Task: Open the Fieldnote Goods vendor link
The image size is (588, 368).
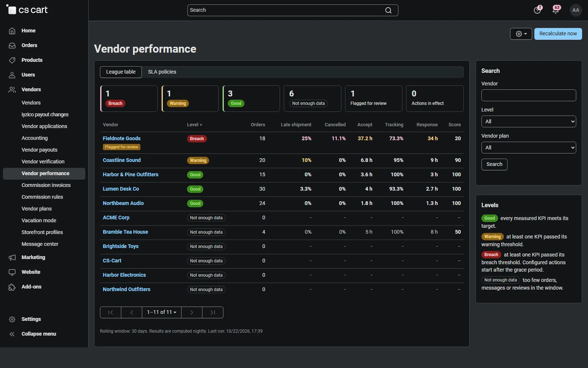Action: [122, 138]
